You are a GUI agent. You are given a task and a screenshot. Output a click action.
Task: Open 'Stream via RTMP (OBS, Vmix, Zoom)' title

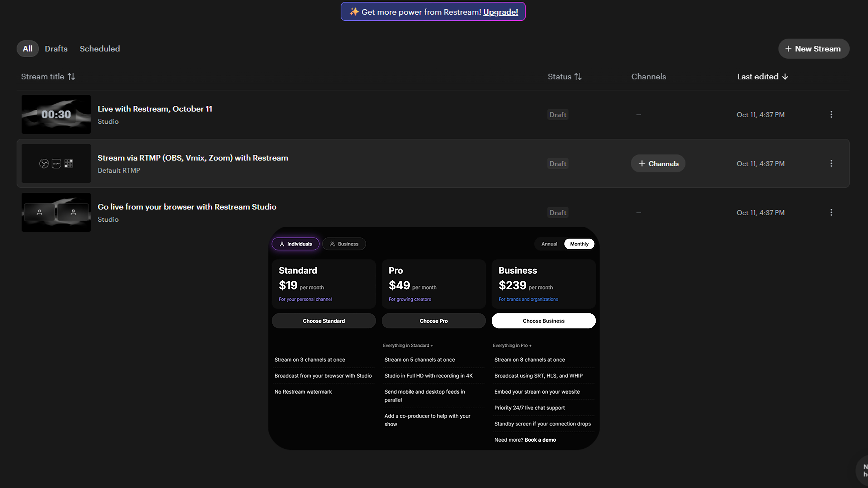(193, 158)
